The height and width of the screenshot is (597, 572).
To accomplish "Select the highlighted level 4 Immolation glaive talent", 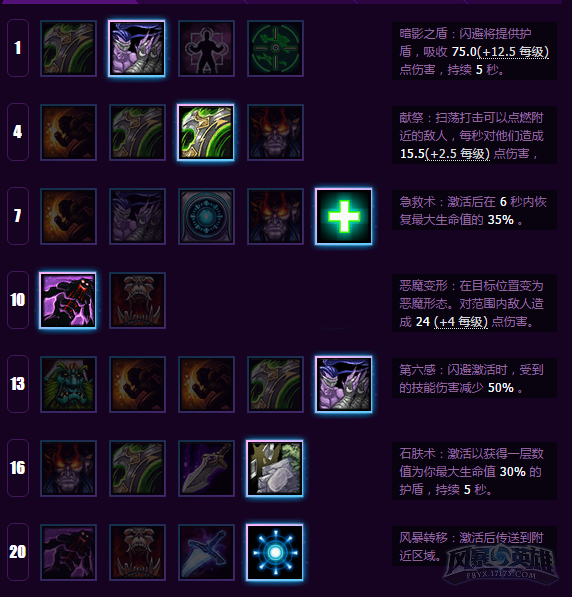I will pyautogui.click(x=206, y=132).
